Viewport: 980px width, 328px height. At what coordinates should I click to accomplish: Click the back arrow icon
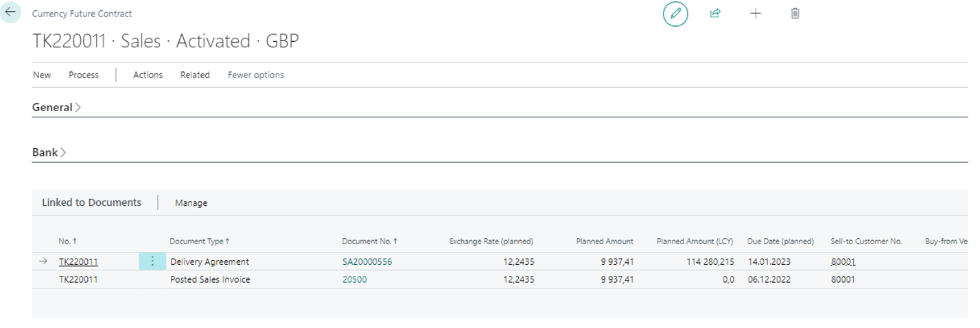[x=10, y=12]
